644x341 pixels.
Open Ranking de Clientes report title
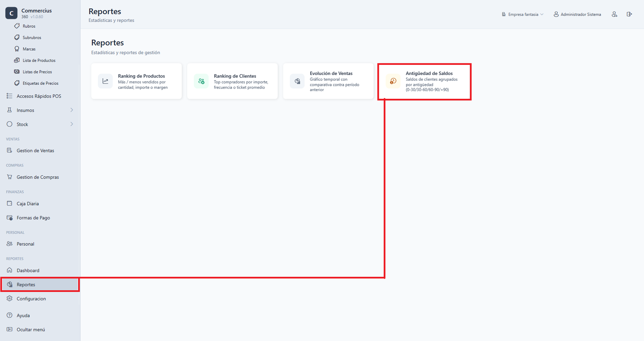[235, 76]
